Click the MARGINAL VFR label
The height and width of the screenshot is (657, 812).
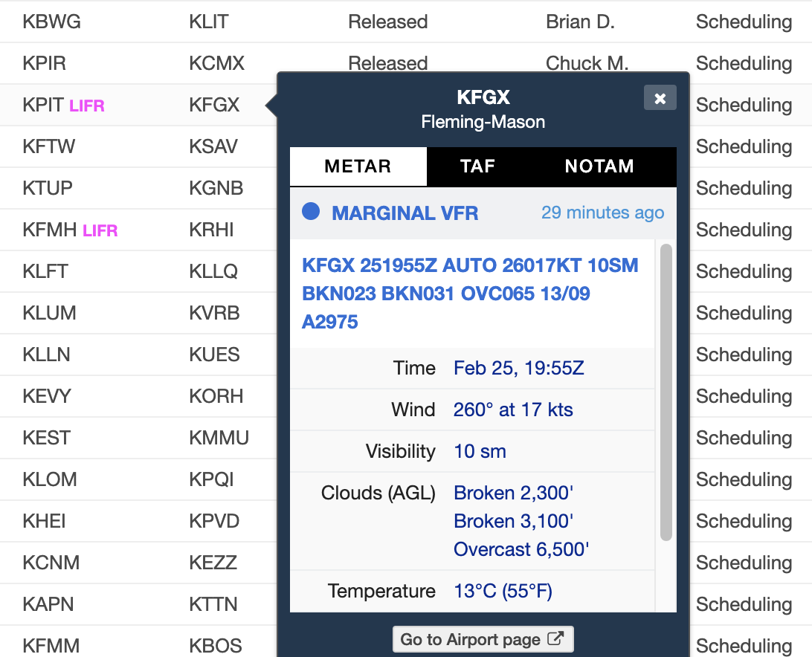point(405,213)
